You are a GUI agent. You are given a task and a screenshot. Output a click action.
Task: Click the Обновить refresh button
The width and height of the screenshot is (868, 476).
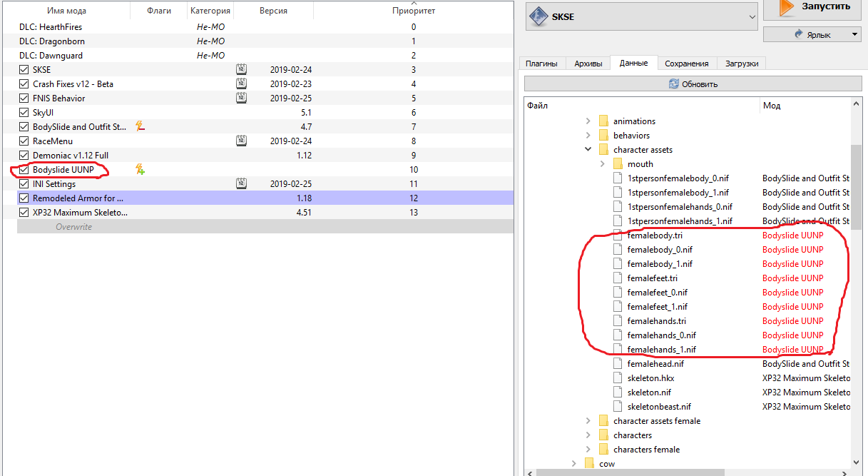coord(693,83)
